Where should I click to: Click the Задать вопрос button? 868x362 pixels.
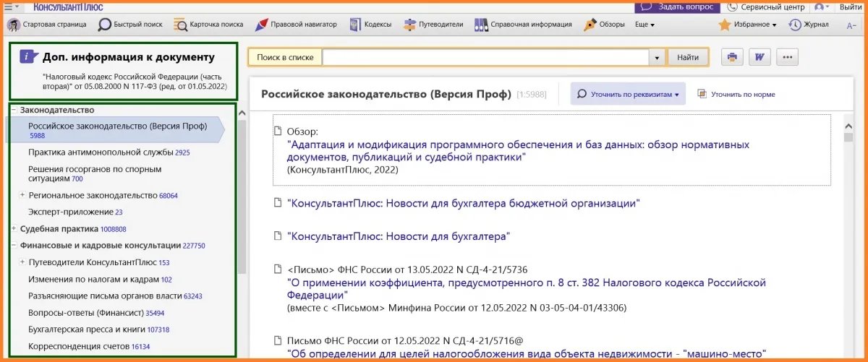pos(677,7)
